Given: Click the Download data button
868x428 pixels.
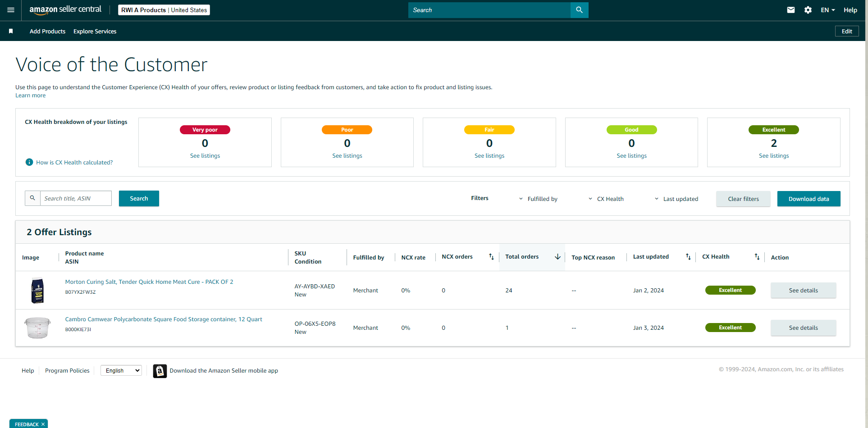Looking at the screenshot, I should point(809,199).
